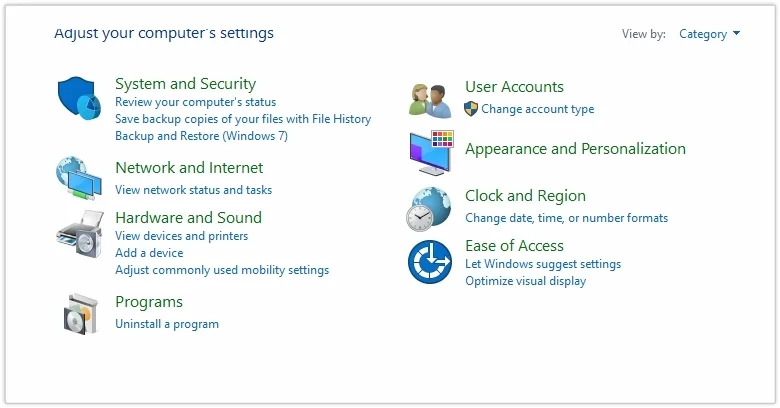This screenshot has width=780, height=408.
Task: Click the Programs disc box icon
Action: coord(80,312)
